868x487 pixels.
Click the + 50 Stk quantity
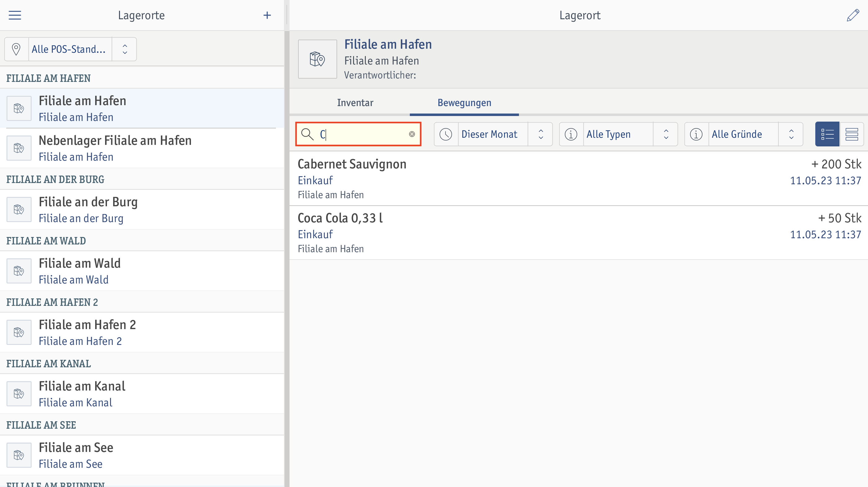(840, 218)
